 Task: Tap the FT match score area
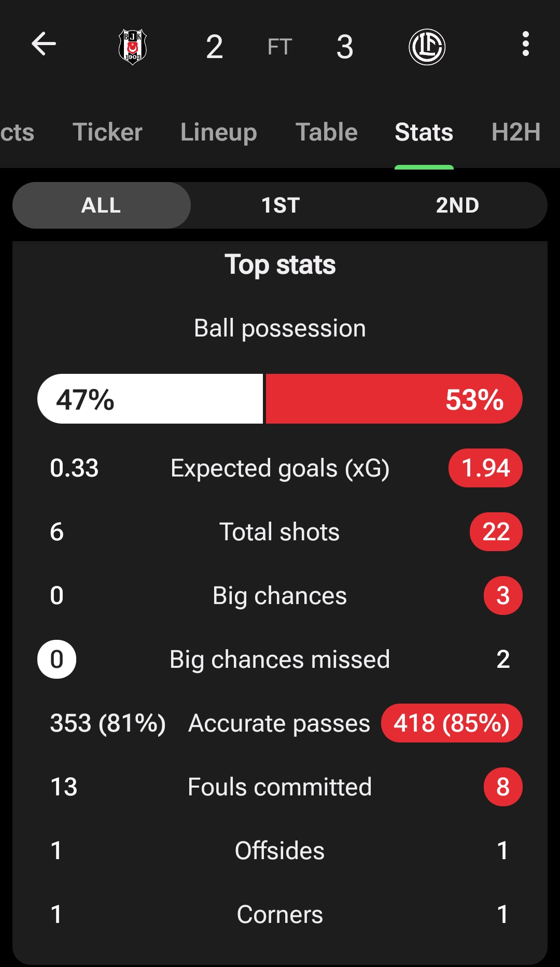click(x=280, y=47)
